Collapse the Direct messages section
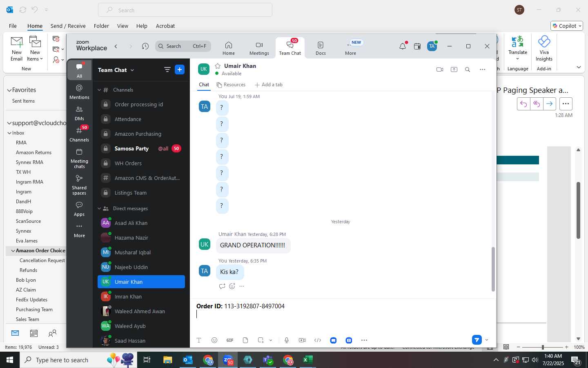 point(99,209)
